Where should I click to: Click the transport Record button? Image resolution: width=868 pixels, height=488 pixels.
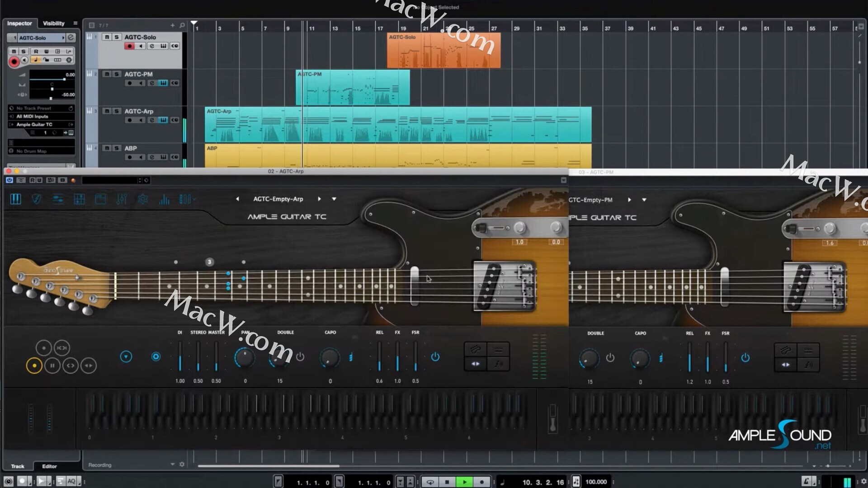[481, 482]
